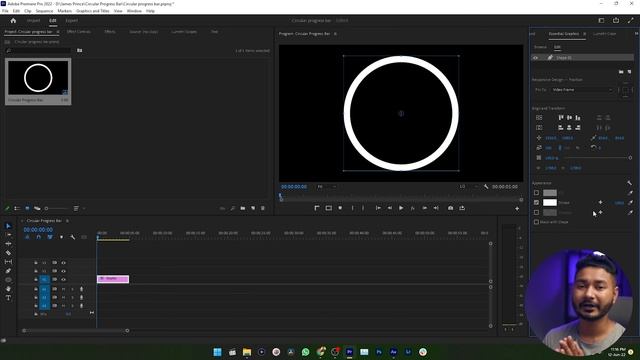
Task: Click the stroke eyedropper in Appearance
Action: tap(630, 202)
